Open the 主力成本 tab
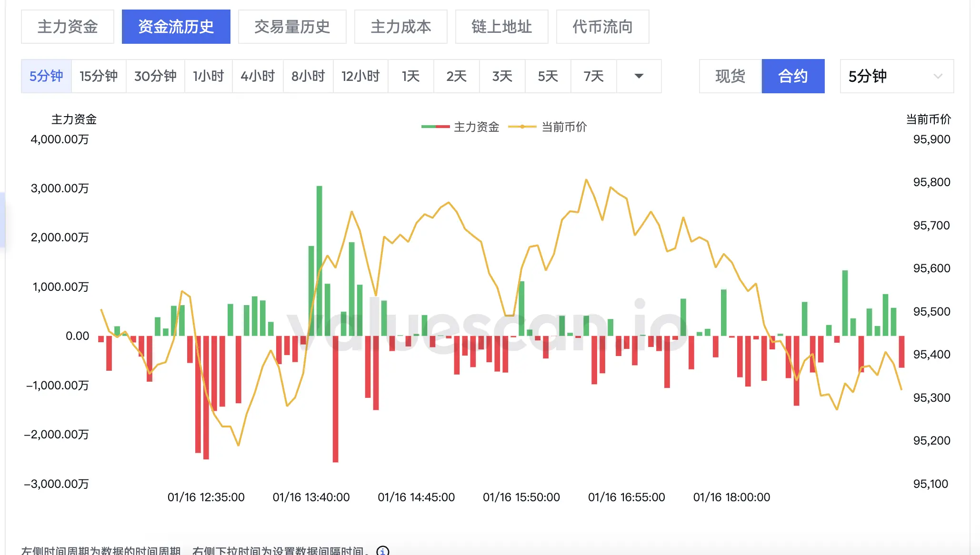Screen dimensions: 980x555 [x=400, y=27]
